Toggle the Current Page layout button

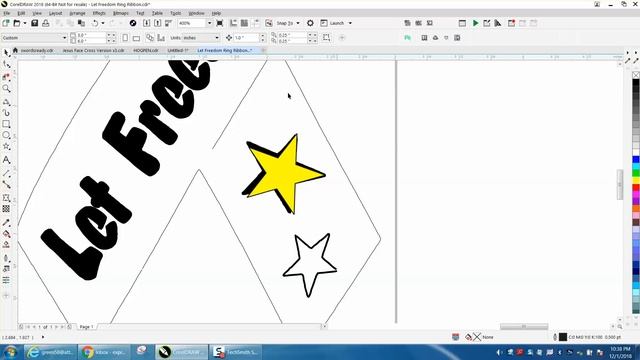click(161, 38)
